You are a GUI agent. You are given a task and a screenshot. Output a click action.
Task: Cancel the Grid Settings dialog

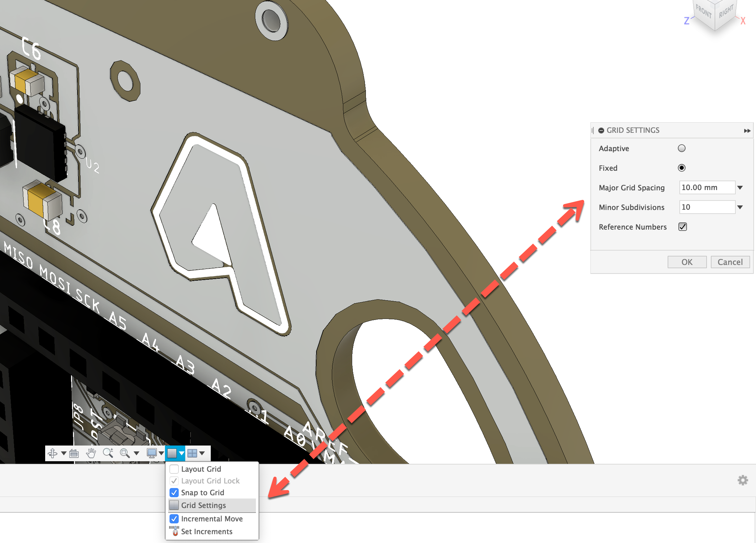[730, 262]
